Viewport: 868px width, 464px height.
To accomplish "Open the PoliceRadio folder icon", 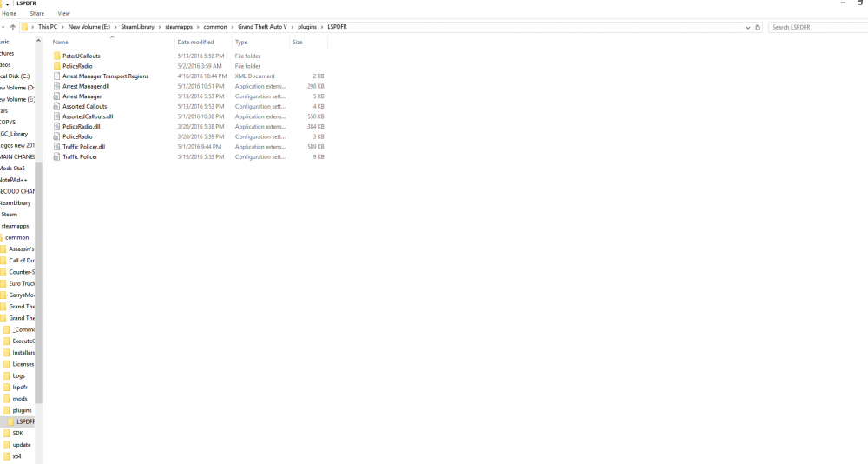I will coord(56,66).
